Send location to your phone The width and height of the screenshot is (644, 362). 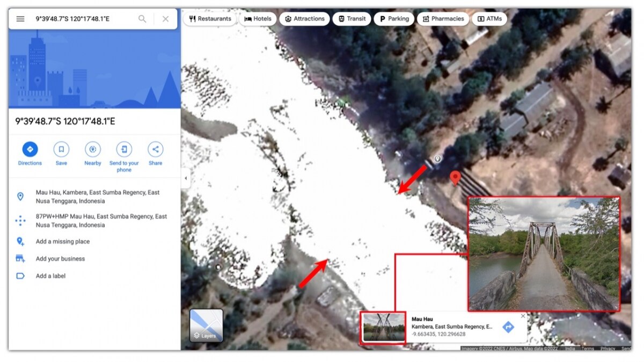click(x=124, y=149)
